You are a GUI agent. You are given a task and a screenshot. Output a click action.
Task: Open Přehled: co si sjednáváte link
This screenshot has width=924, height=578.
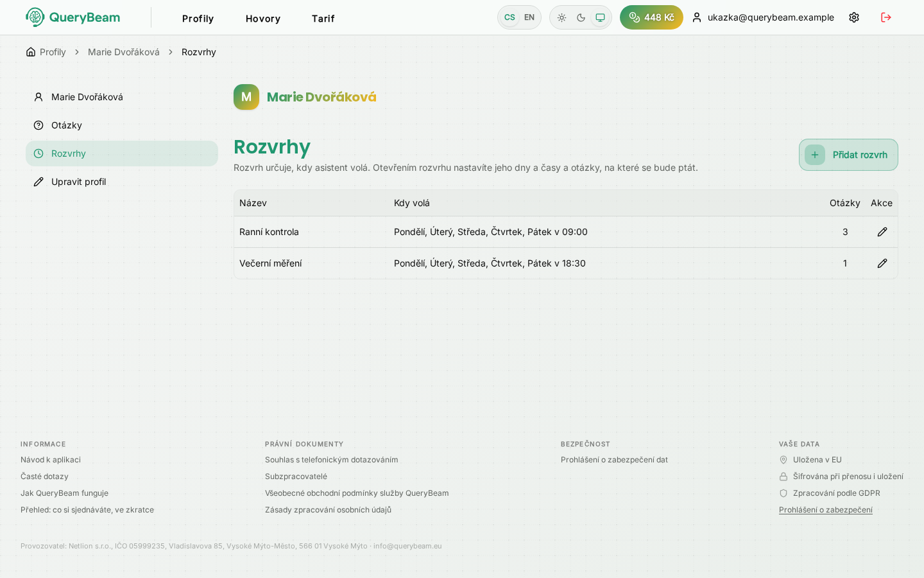tap(87, 510)
